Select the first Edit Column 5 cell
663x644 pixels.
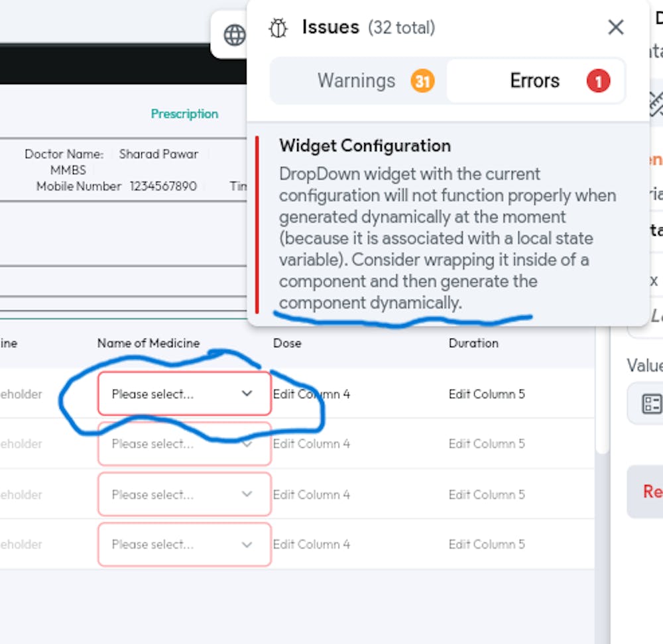(486, 394)
